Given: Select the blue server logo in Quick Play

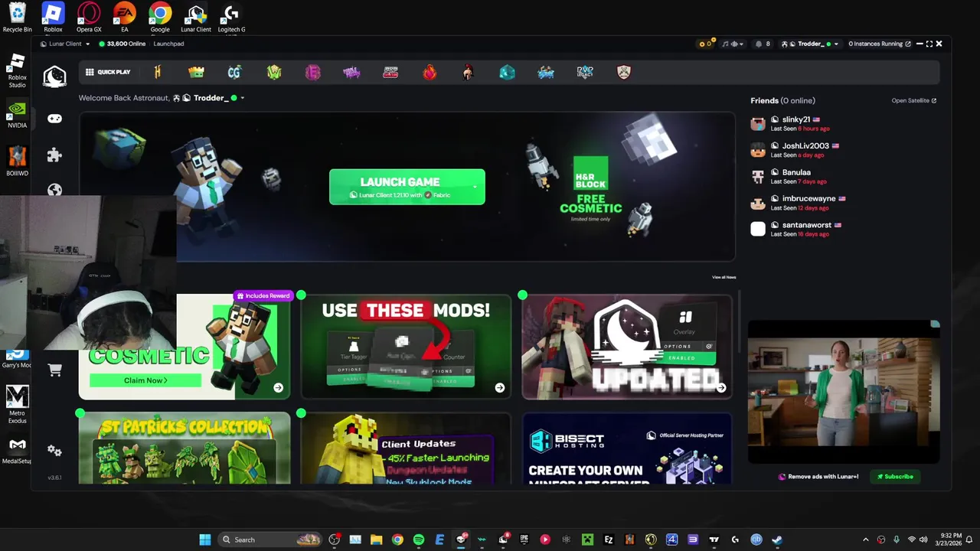Looking at the screenshot, I should (546, 72).
